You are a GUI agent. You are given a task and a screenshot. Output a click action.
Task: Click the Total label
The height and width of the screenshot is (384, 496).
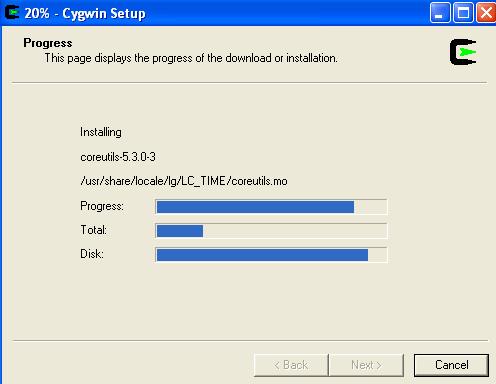pyautogui.click(x=93, y=230)
